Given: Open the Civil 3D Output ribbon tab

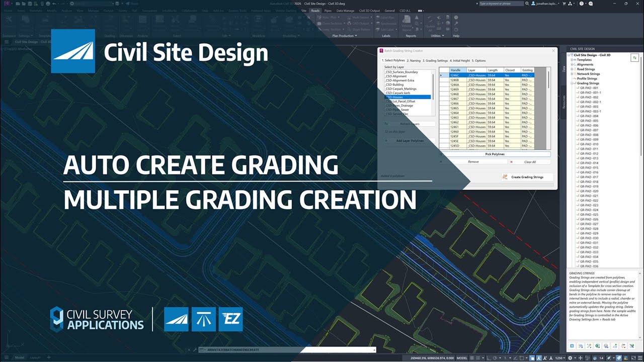Looking at the screenshot, I should 370,11.
